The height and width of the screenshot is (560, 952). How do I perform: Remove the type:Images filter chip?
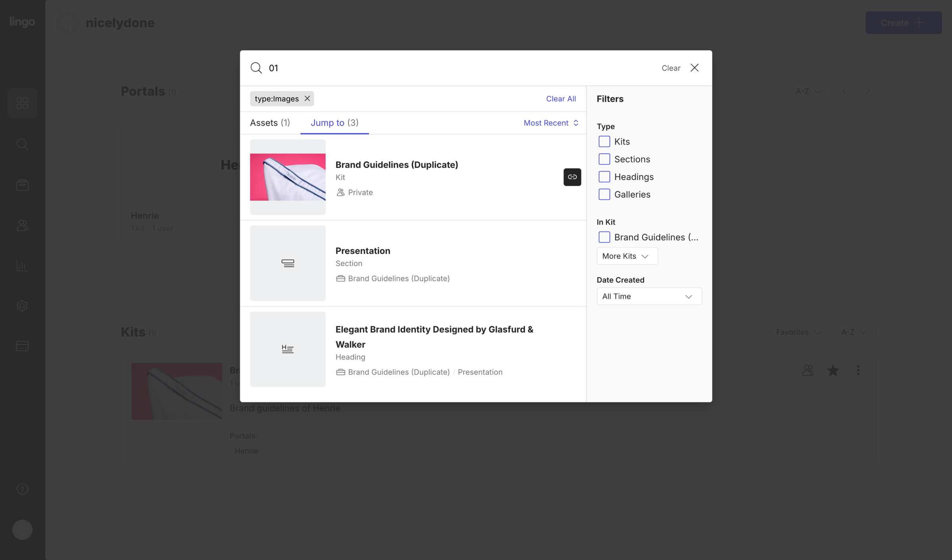click(x=307, y=98)
